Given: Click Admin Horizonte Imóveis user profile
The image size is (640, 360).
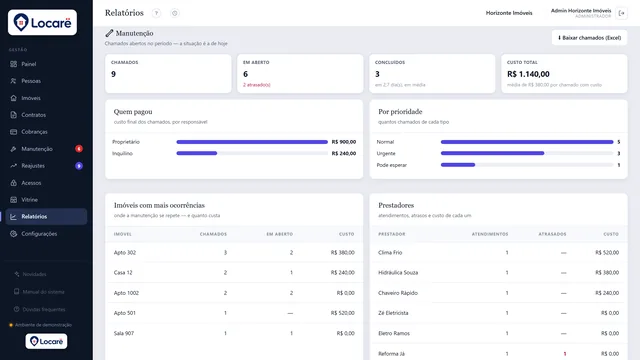Looking at the screenshot, I should coord(581,13).
